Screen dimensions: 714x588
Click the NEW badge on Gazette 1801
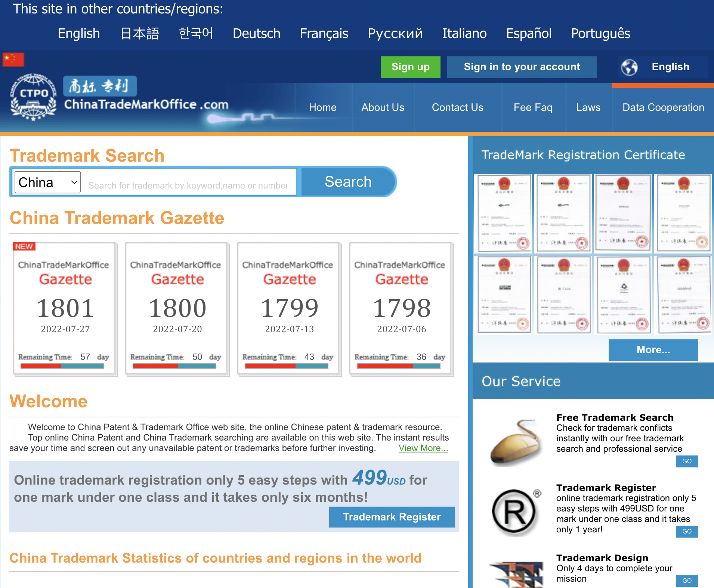click(24, 246)
